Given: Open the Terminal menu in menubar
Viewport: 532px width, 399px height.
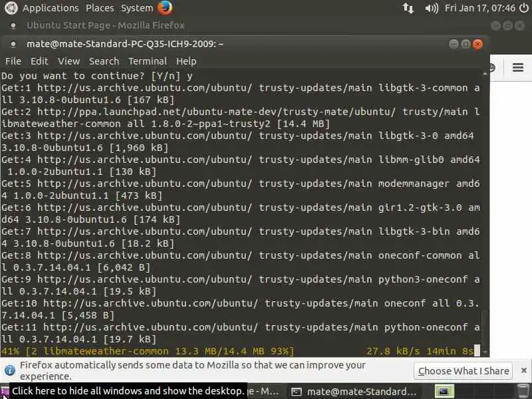Looking at the screenshot, I should (x=148, y=61).
